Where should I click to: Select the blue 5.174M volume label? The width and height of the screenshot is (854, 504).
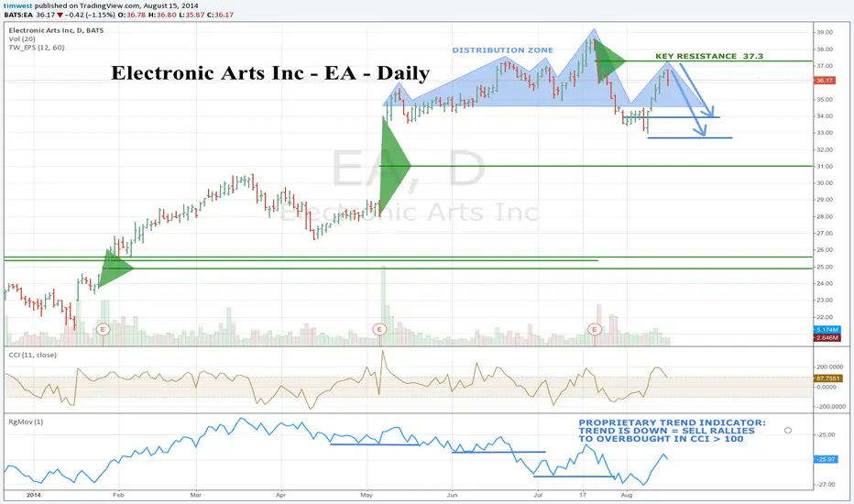point(827,330)
